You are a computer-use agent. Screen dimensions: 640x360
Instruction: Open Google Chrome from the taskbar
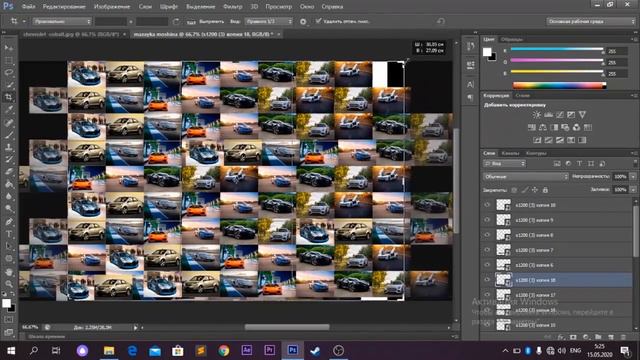(223, 351)
